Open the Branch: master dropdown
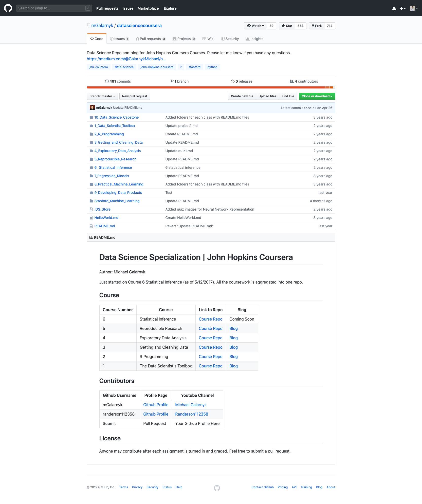This screenshot has width=422, height=504. point(102,96)
